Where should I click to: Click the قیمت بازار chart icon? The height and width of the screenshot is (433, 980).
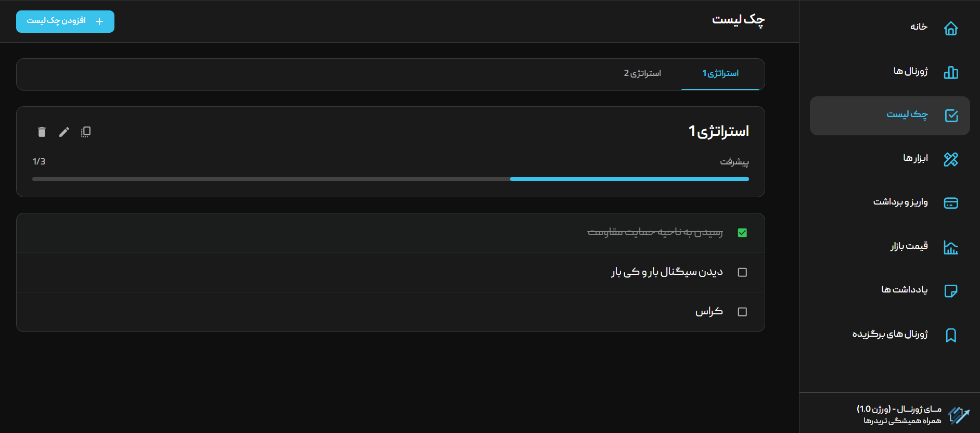pyautogui.click(x=950, y=248)
